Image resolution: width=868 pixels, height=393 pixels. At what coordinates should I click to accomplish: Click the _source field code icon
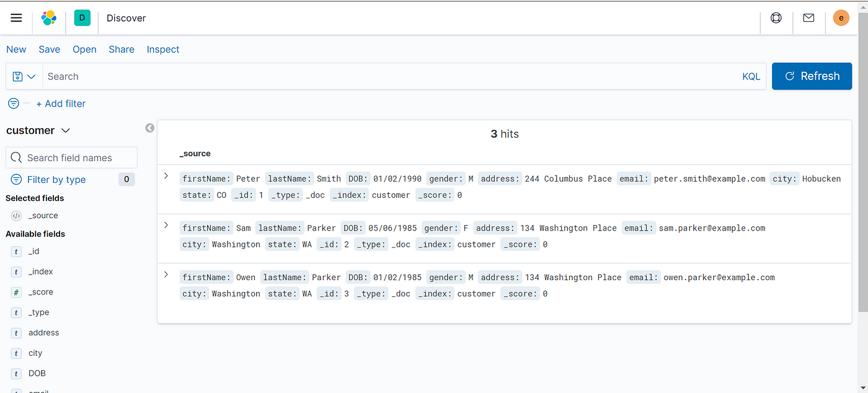coord(17,216)
